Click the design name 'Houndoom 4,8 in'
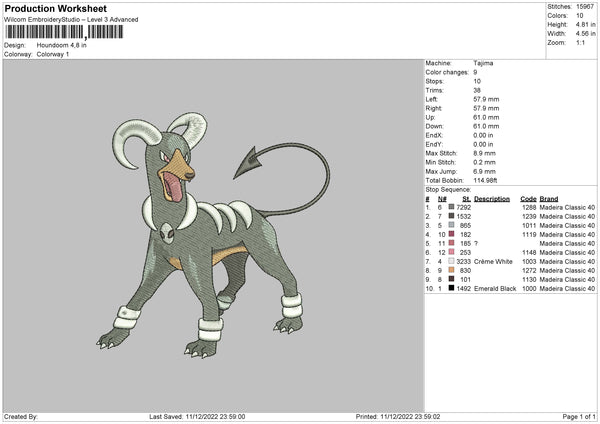 click(x=62, y=45)
